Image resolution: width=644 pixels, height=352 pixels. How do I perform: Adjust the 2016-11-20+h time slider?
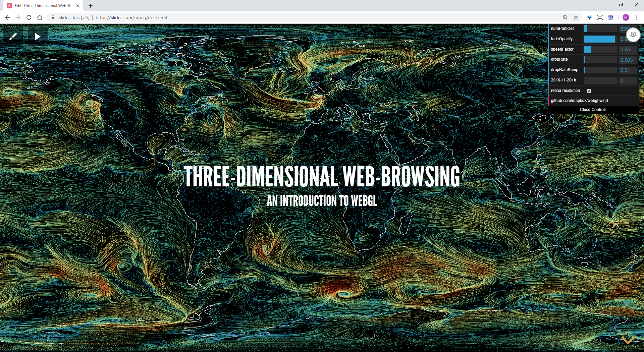(600, 80)
